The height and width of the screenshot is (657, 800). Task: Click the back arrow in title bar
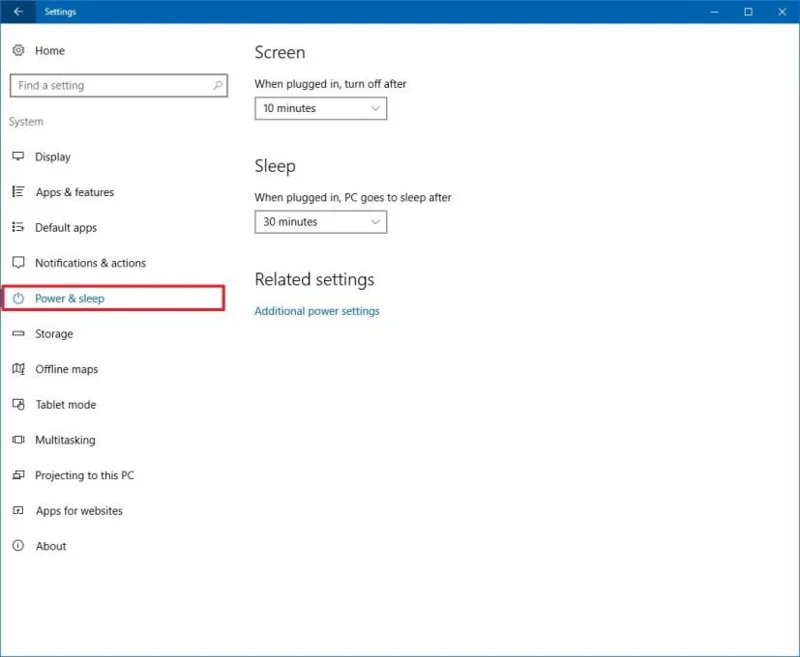18,11
